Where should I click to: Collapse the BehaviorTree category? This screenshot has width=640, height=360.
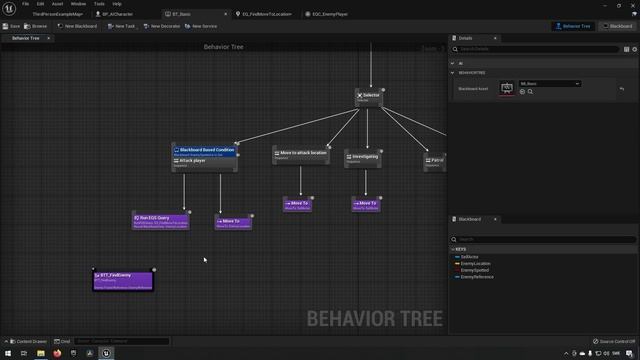point(453,73)
